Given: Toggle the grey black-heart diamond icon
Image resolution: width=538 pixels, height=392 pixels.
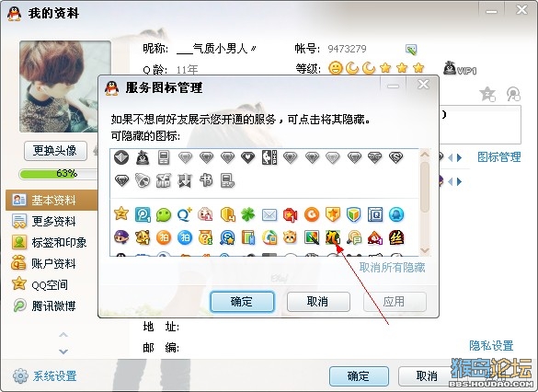Looking at the screenshot, I should pos(247,157).
